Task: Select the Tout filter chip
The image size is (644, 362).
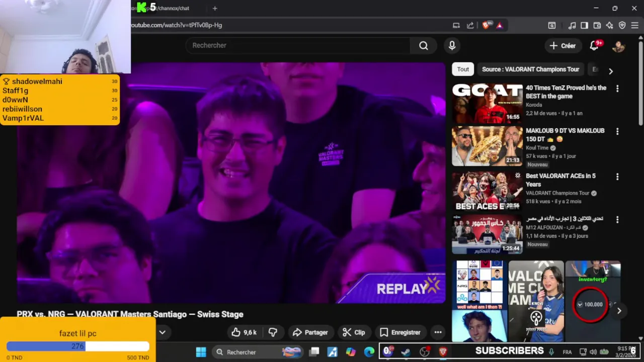Action: [463, 69]
